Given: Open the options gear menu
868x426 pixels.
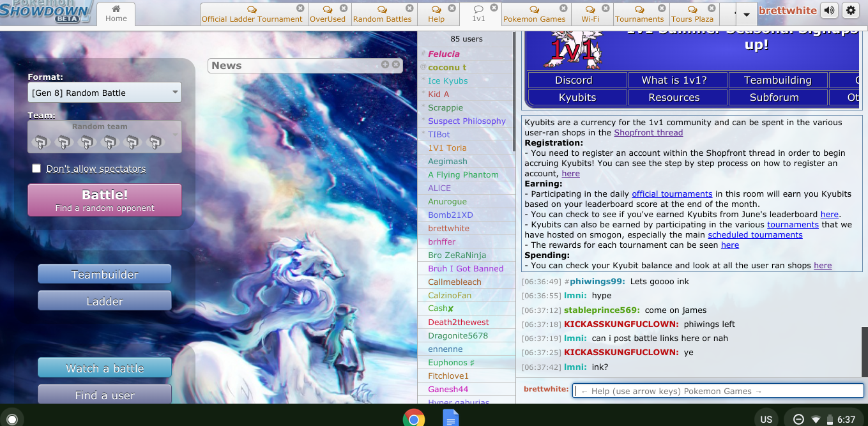Looking at the screenshot, I should pos(850,11).
